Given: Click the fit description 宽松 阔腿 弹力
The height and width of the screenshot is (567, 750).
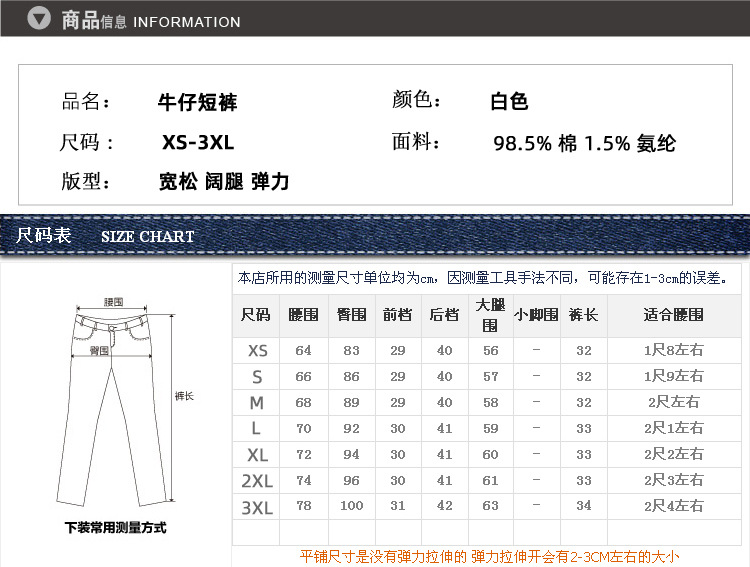Looking at the screenshot, I should pyautogui.click(x=224, y=182).
